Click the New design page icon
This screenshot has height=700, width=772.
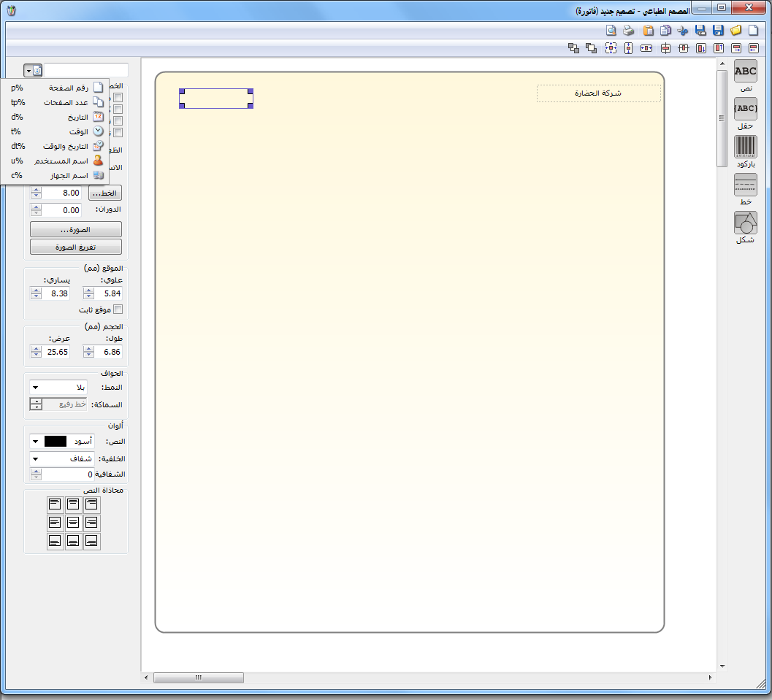753,31
